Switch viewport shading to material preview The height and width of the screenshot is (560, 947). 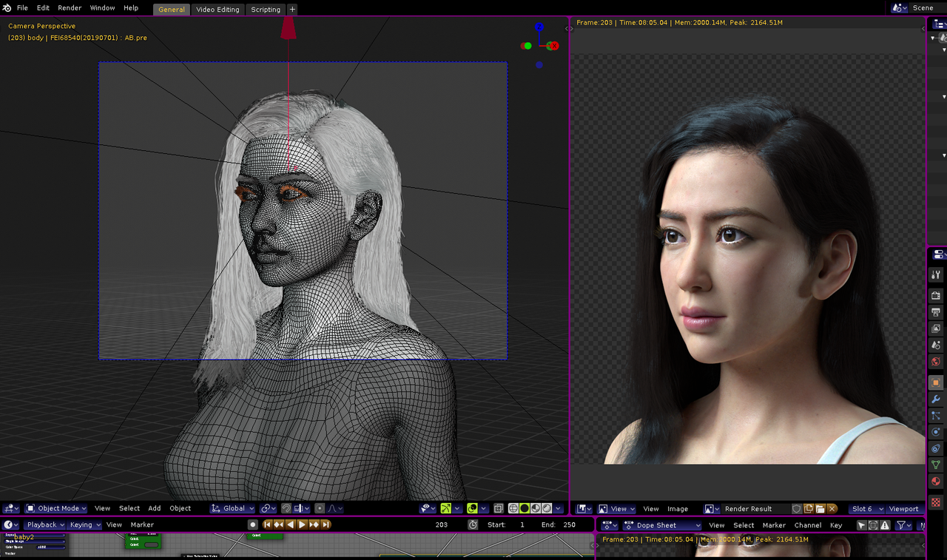click(x=536, y=508)
